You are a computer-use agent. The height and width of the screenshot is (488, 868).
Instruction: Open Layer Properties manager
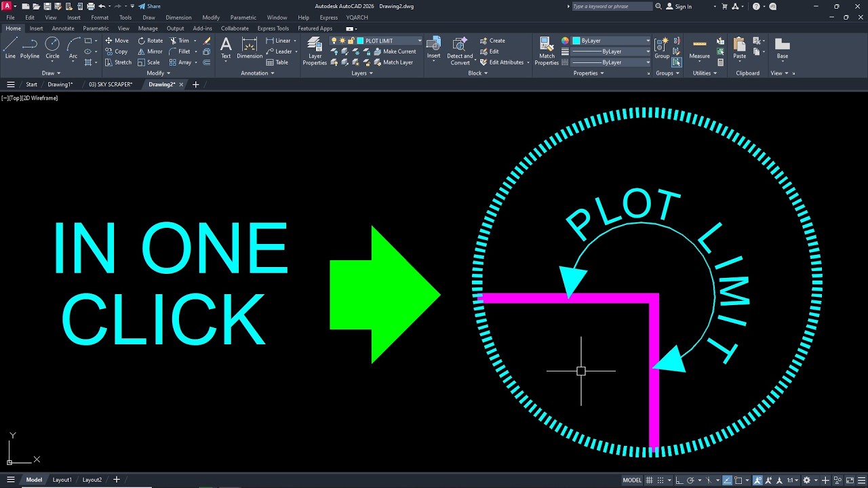pyautogui.click(x=315, y=51)
